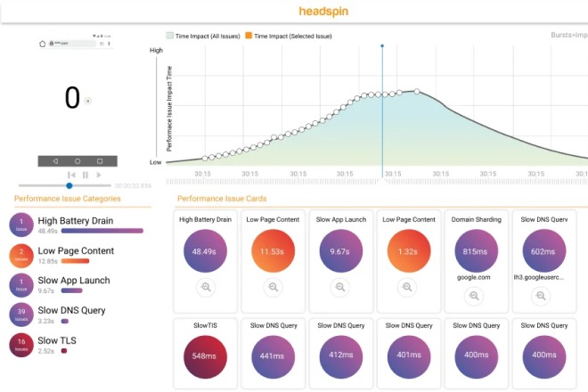
Task: Zoom the 602ms Slow DNS Query card
Action: (539, 298)
